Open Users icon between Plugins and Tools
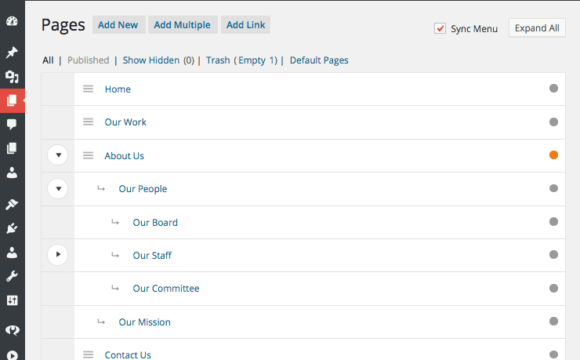Image resolution: width=580 pixels, height=360 pixels. click(12, 252)
